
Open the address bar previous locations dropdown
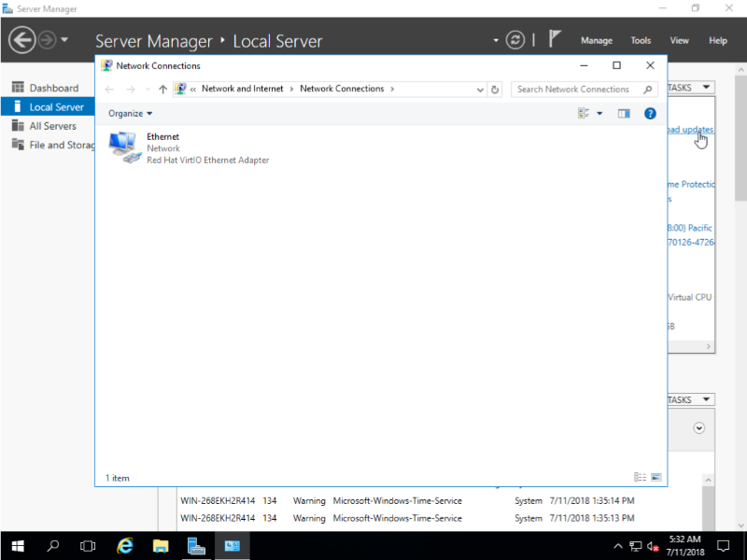click(x=480, y=90)
